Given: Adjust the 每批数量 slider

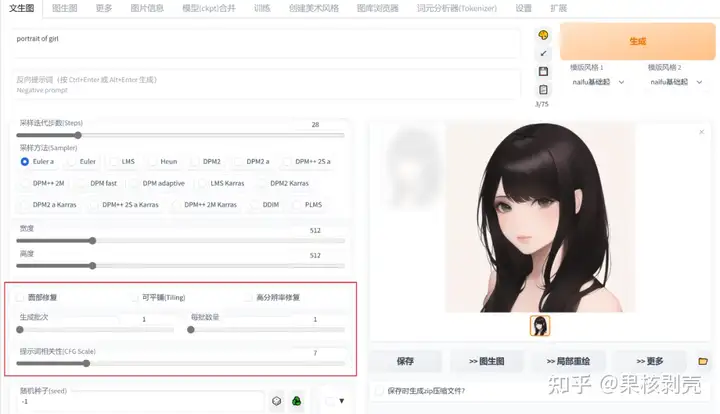Looking at the screenshot, I should click(x=266, y=330).
